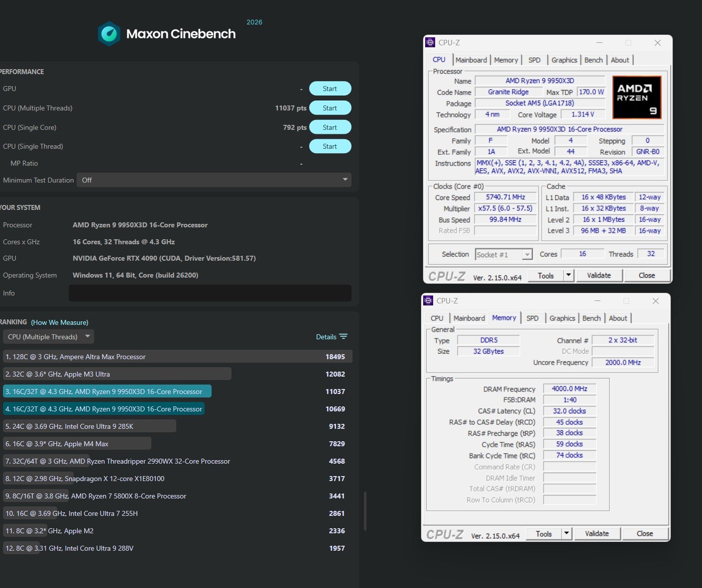Close the lower CPU-Z window with X
Image resolution: width=702 pixels, height=588 pixels.
[655, 301]
